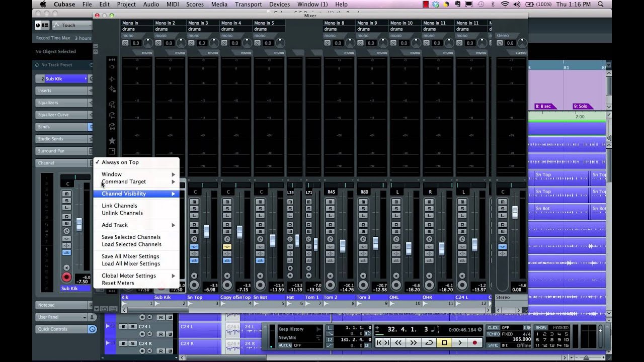Click the yellow Stop button in transport
This screenshot has height=362, width=644.
(444, 342)
